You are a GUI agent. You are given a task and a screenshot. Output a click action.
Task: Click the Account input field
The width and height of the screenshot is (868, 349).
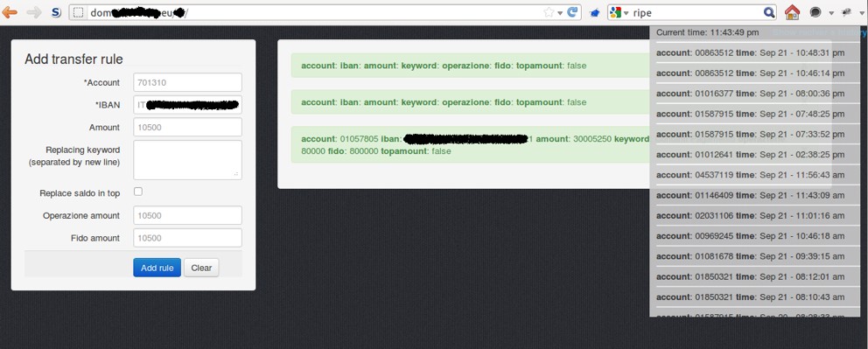click(x=187, y=82)
